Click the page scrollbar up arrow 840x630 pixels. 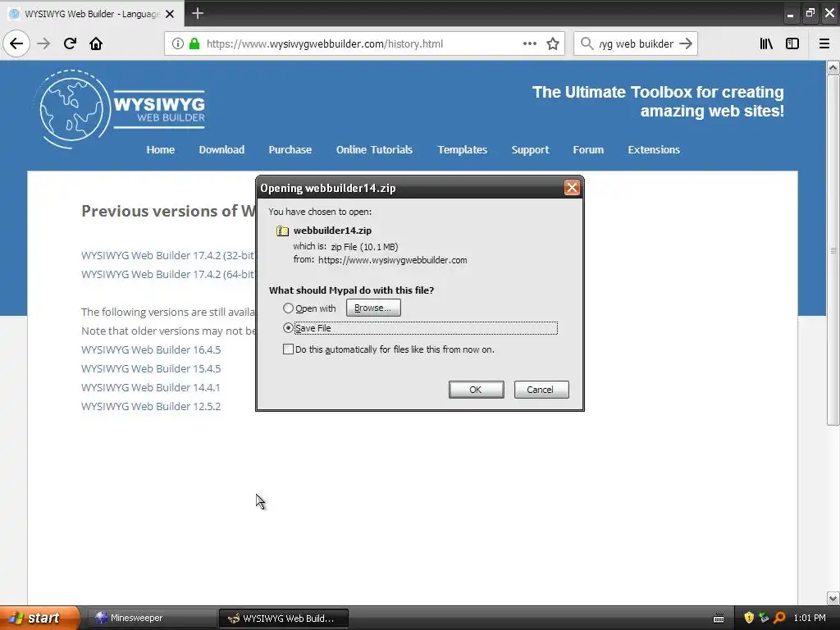[833, 67]
